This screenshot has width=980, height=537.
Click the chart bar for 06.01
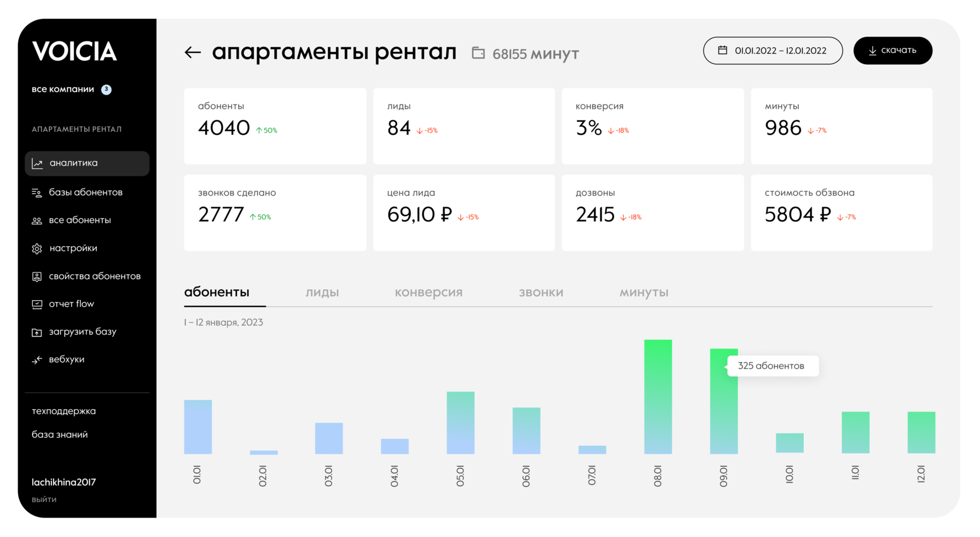tap(526, 431)
